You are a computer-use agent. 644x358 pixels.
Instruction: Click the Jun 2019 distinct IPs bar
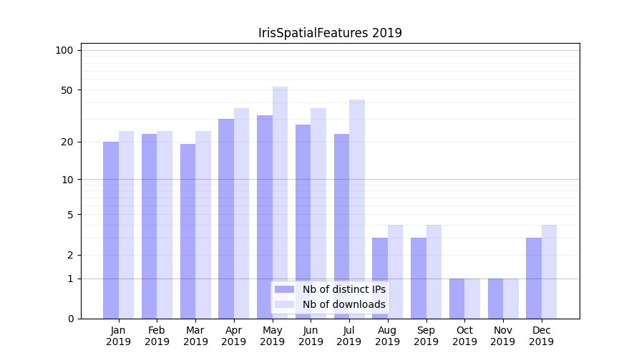303,221
